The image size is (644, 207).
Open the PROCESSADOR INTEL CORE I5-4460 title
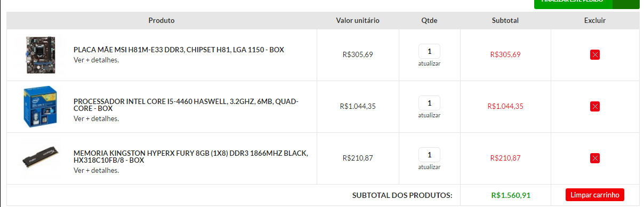pos(186,105)
